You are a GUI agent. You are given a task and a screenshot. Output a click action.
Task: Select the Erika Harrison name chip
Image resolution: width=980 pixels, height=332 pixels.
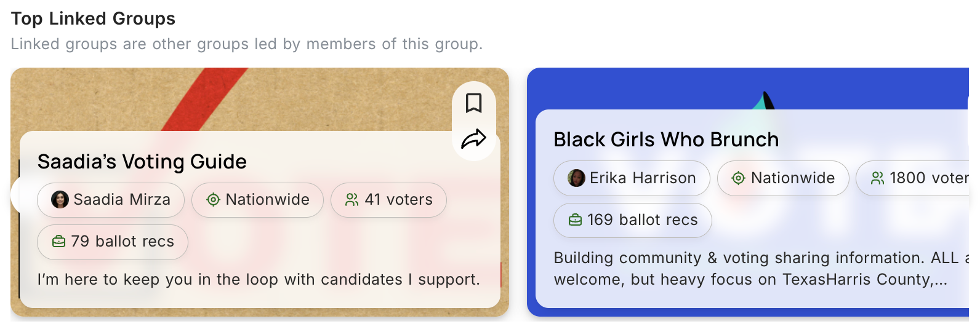643,178
